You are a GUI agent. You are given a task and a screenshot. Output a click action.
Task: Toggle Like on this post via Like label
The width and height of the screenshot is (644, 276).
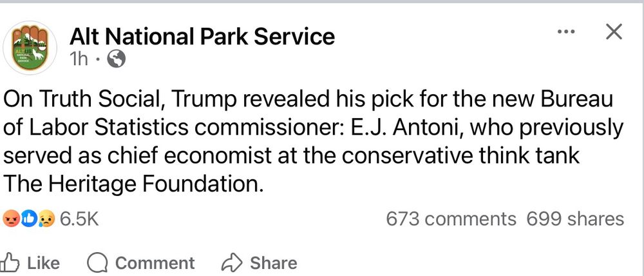pyautogui.click(x=44, y=263)
